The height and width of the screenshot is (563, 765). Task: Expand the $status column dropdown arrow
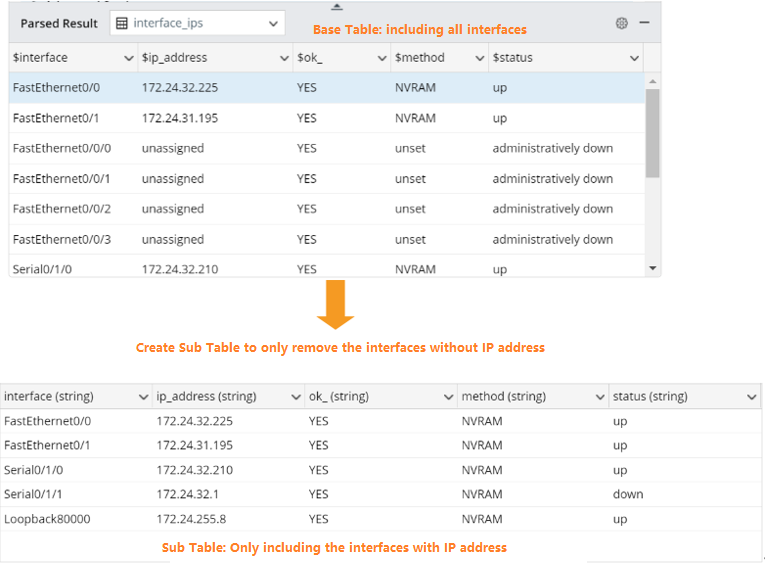(x=634, y=58)
